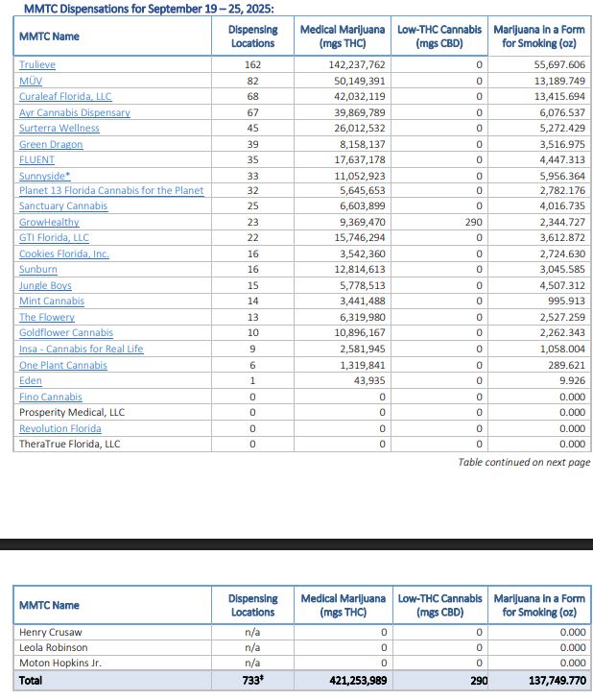Click the Total dispensing locations cell 733
Screen dimensions: 593x700
[252, 680]
